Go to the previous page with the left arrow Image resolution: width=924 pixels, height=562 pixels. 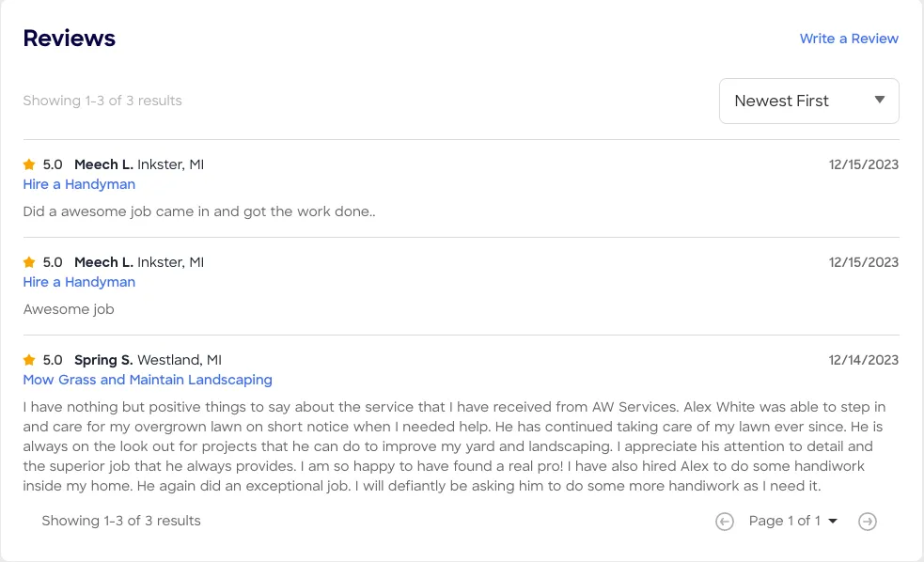click(725, 522)
